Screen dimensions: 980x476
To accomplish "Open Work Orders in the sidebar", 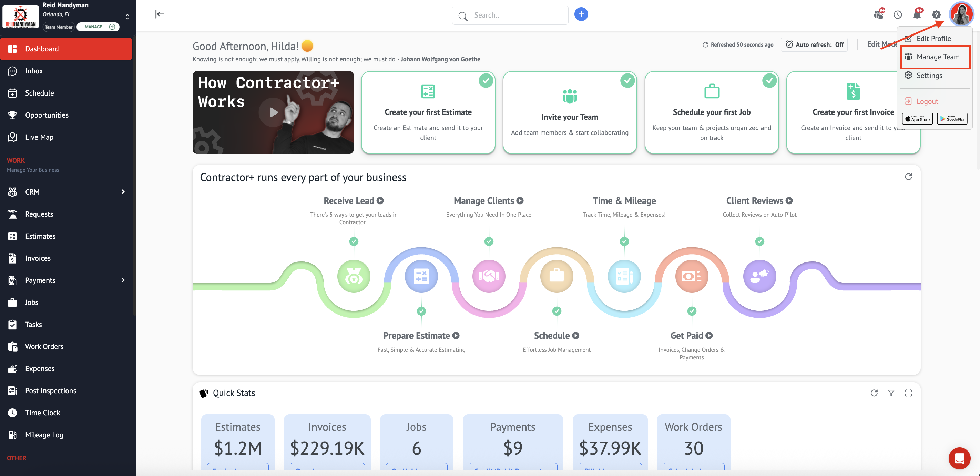I will click(x=44, y=347).
